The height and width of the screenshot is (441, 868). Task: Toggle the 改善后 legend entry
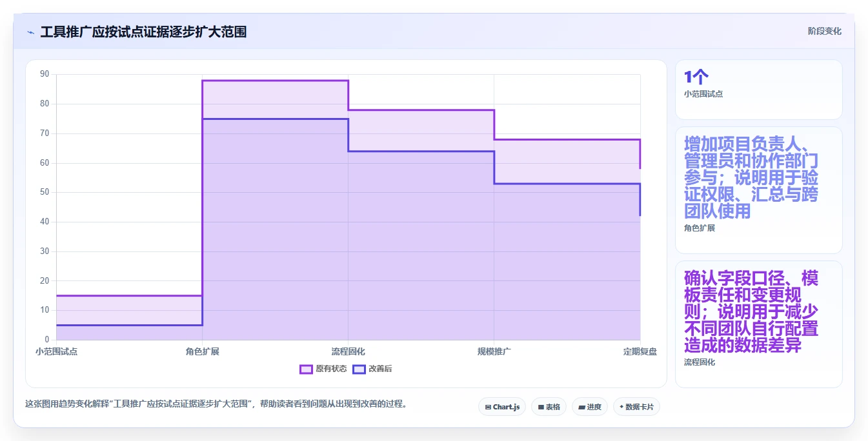(x=372, y=369)
